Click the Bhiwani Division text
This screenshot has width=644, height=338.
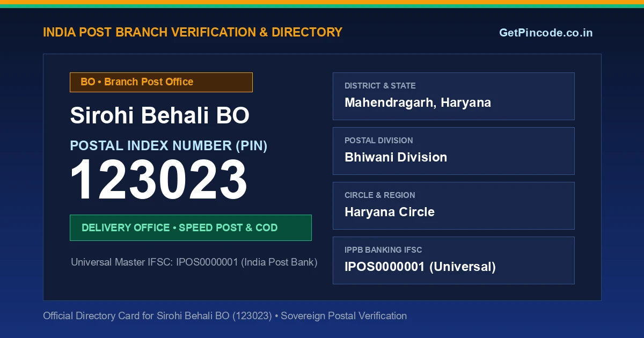pyautogui.click(x=396, y=157)
